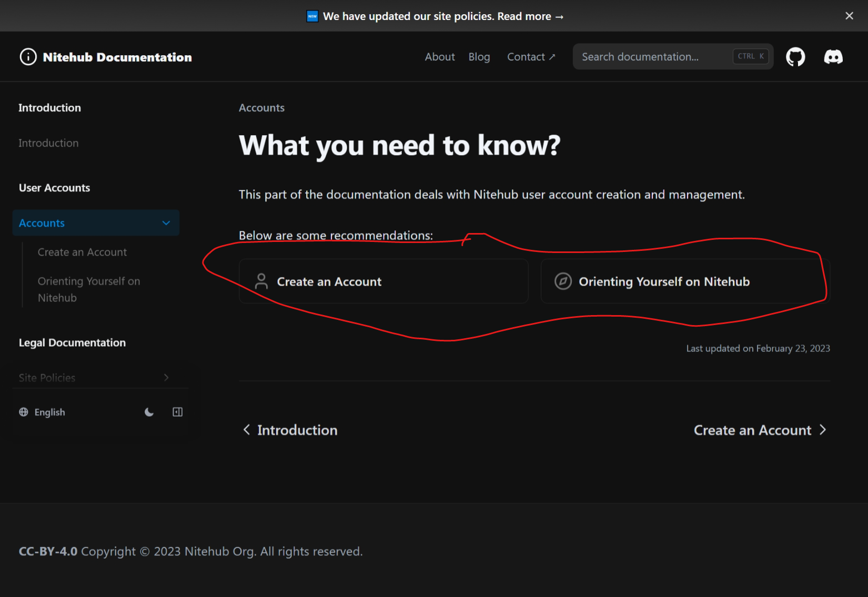This screenshot has width=868, height=597.
Task: Click the 'User Accounts' sidebar heading
Action: pyautogui.click(x=55, y=188)
